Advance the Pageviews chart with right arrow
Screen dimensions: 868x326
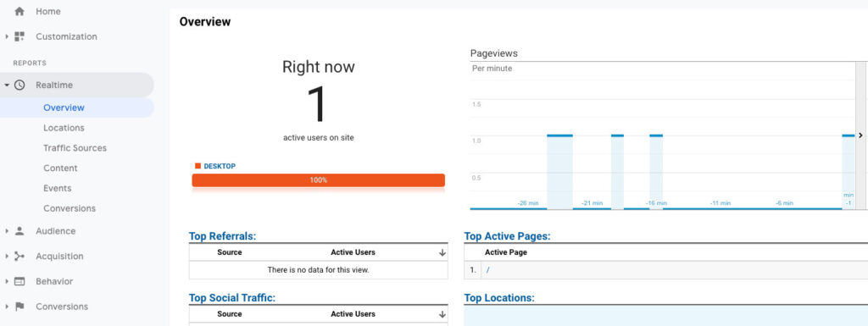861,135
